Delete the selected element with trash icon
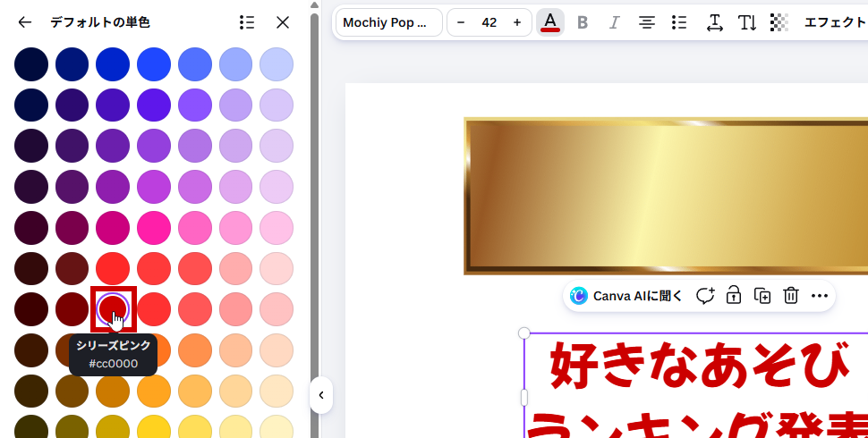The height and width of the screenshot is (438, 868). point(791,296)
